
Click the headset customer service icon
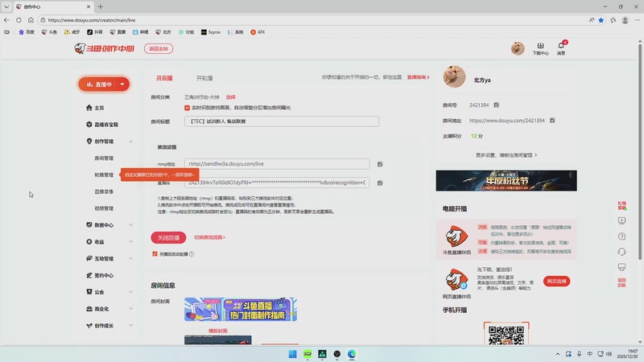coord(621,252)
